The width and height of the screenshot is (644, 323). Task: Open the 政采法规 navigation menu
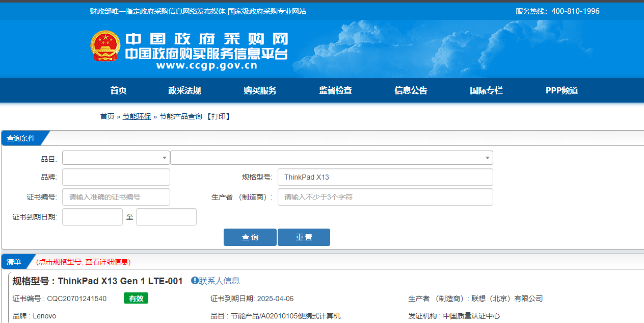tap(184, 90)
